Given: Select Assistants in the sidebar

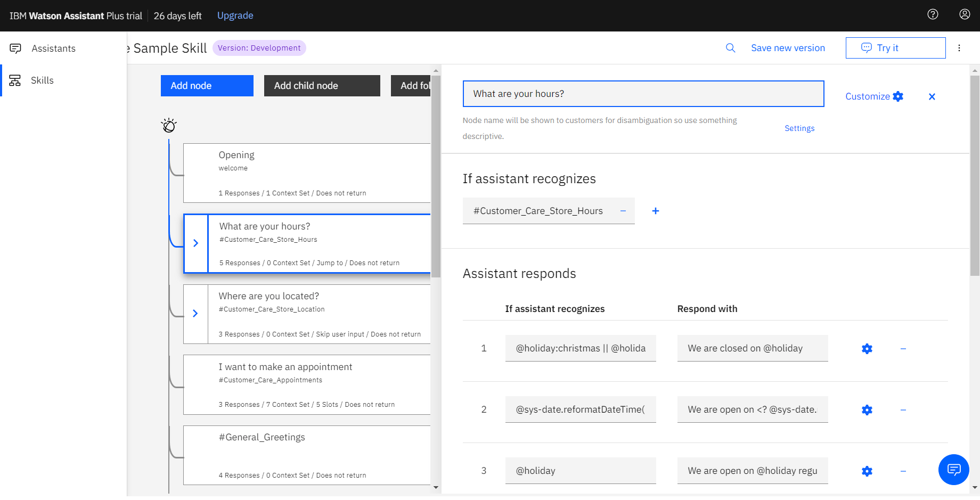Looking at the screenshot, I should (x=53, y=48).
